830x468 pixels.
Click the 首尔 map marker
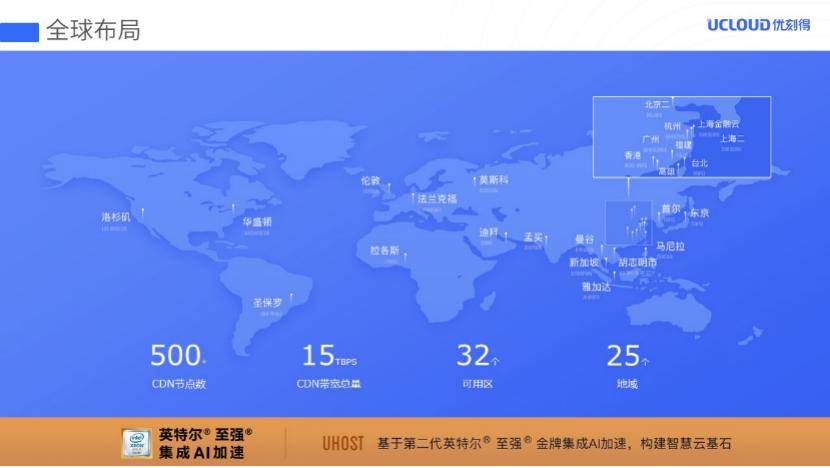coord(671,209)
